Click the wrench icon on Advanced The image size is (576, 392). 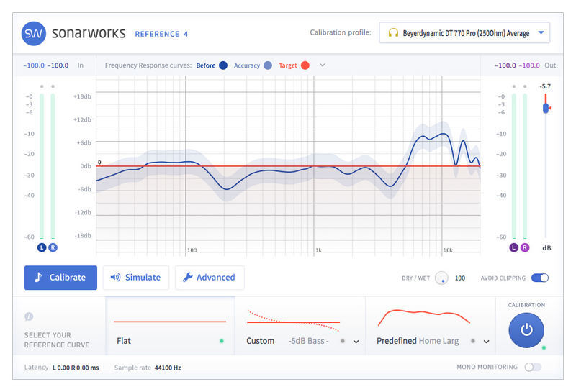(188, 277)
